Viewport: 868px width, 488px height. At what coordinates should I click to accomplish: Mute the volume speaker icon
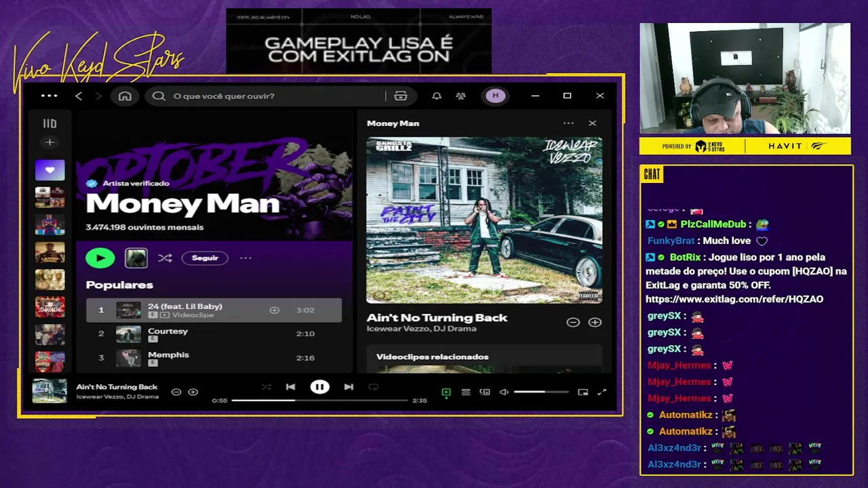pyautogui.click(x=504, y=392)
